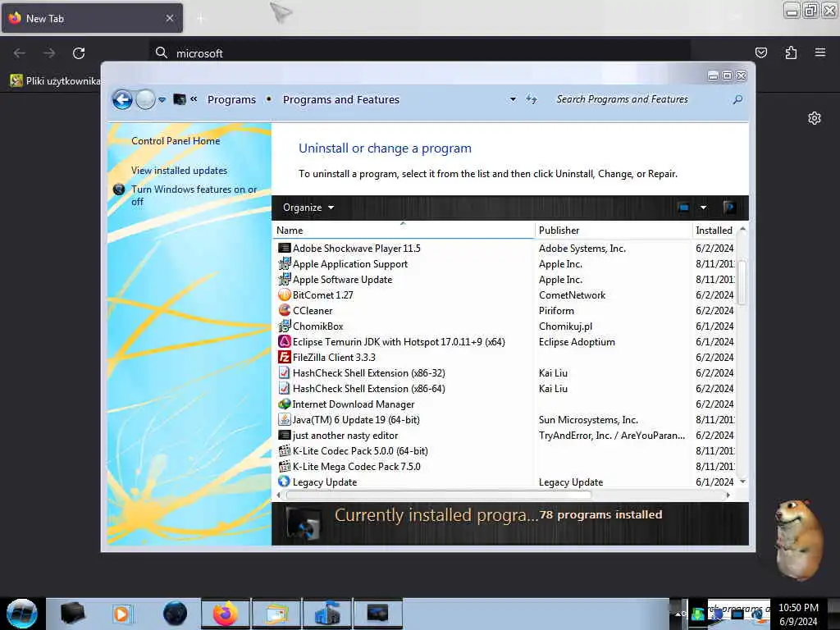This screenshot has width=840, height=630.
Task: Click the horizontal scrollbar of program list
Action: click(439, 495)
